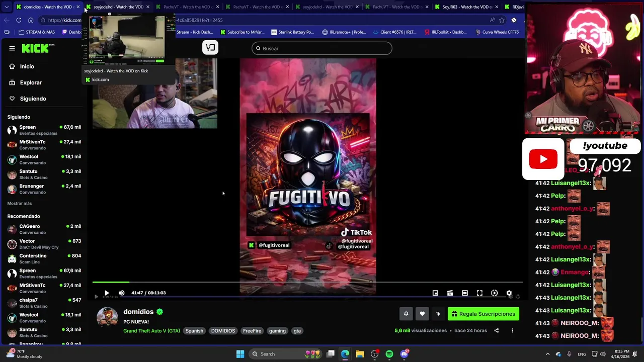Click the red YouTube logo overlay
The image size is (644, 362).
coord(543,159)
